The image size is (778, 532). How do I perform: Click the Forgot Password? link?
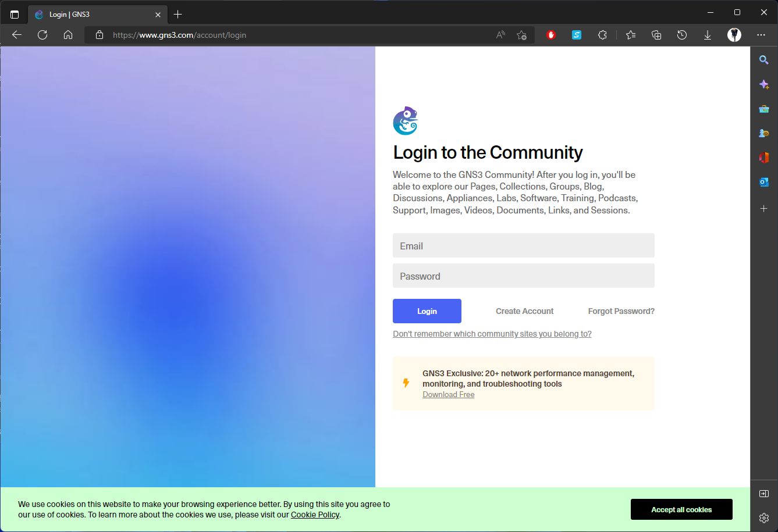point(621,311)
